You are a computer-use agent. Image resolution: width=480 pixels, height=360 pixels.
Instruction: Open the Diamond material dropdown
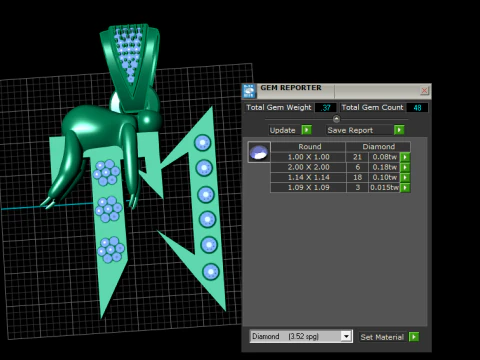[x=346, y=336]
